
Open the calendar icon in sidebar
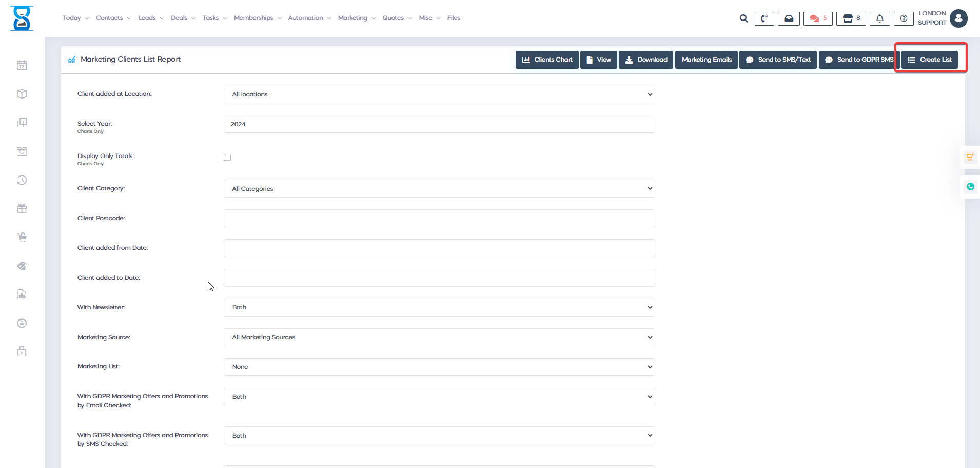click(22, 65)
